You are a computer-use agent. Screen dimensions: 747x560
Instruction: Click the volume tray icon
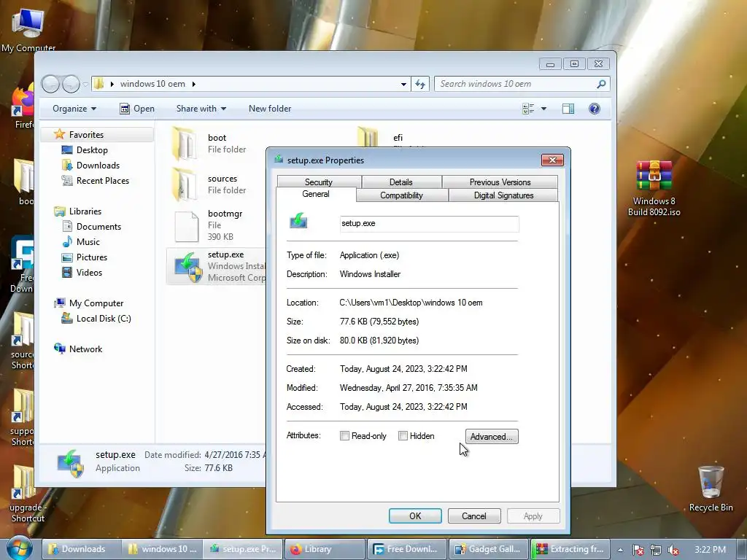click(x=673, y=550)
